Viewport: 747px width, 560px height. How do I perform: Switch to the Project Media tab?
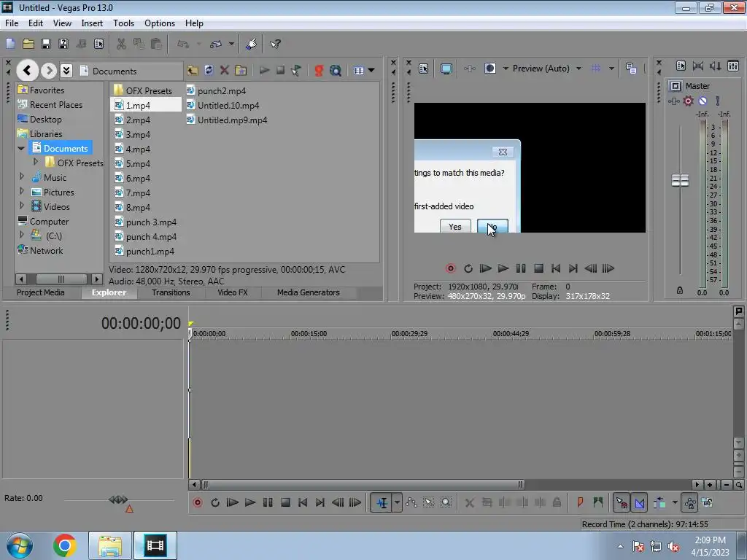[41, 292]
